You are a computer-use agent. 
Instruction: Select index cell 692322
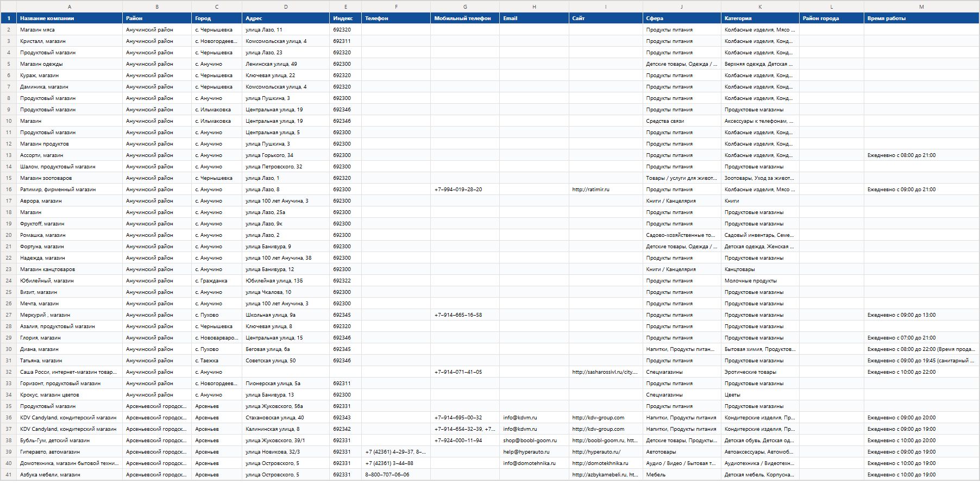[x=345, y=281]
